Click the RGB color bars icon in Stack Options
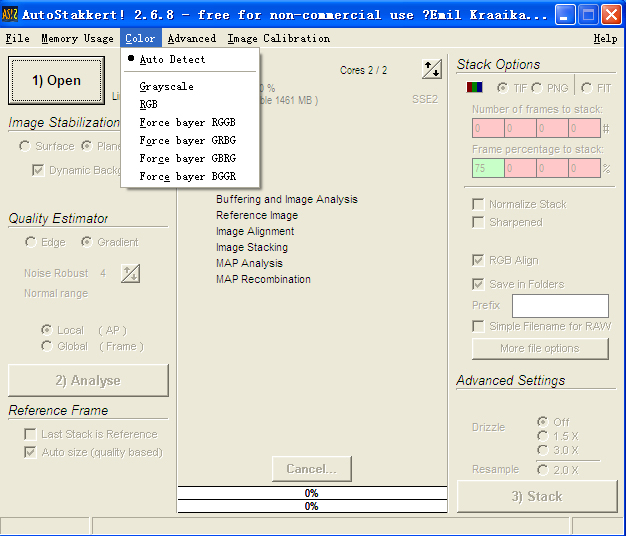The width and height of the screenshot is (626, 536). [x=474, y=87]
